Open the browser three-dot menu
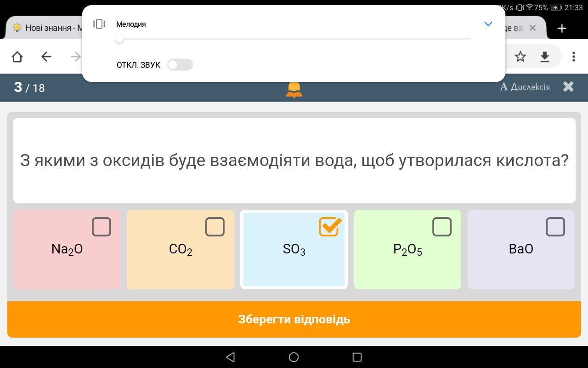 573,57
